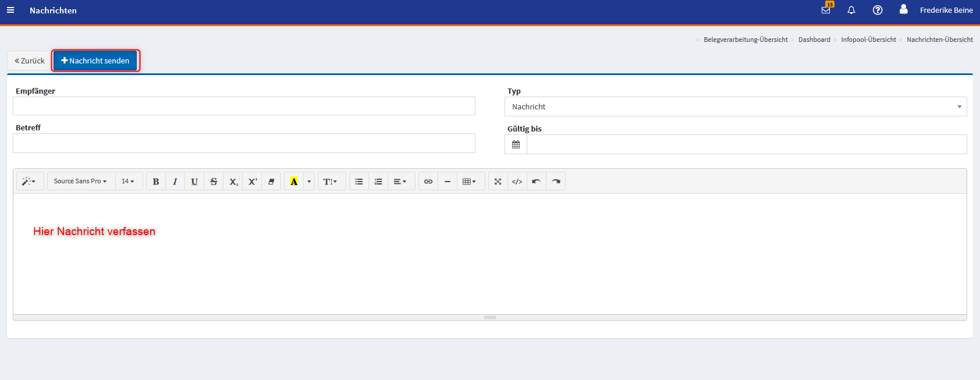Apply strikethrough to text
Image resolution: width=980 pixels, height=380 pixels.
(214, 182)
